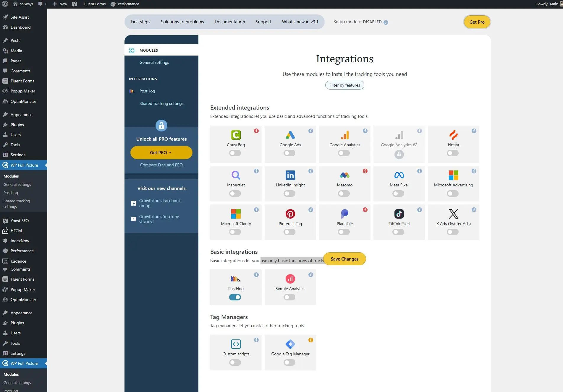Open General settings in plugin sidebar
This screenshot has width=563, height=392.
tap(154, 62)
